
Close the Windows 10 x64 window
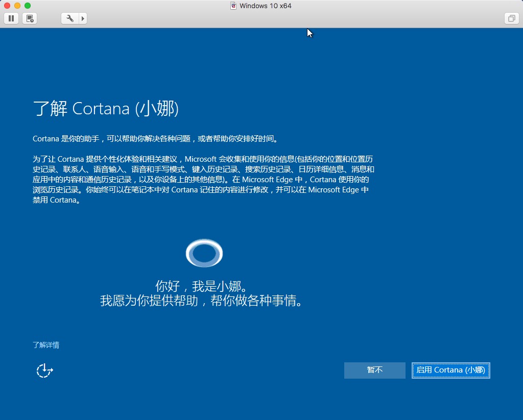coord(7,6)
